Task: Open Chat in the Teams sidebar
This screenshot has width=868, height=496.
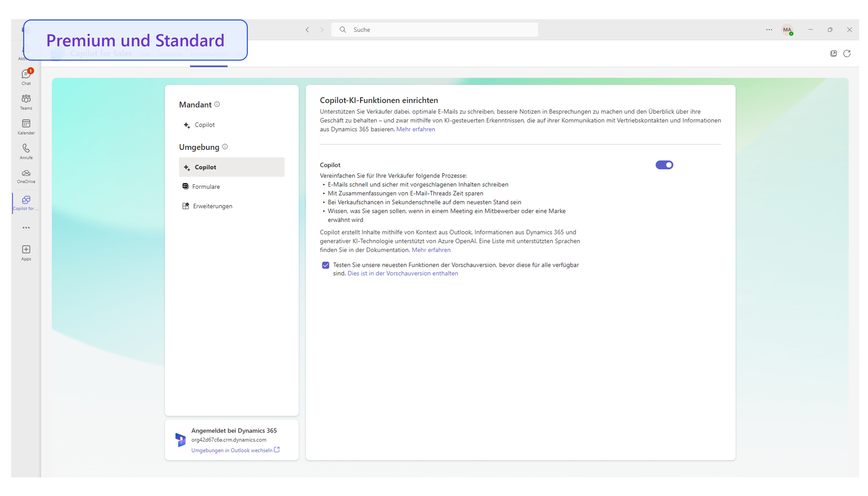Action: click(26, 77)
